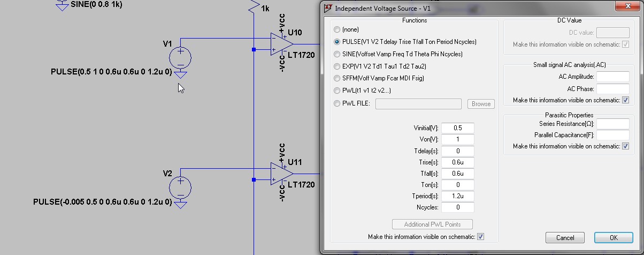Confirm with the OK button

click(613, 237)
